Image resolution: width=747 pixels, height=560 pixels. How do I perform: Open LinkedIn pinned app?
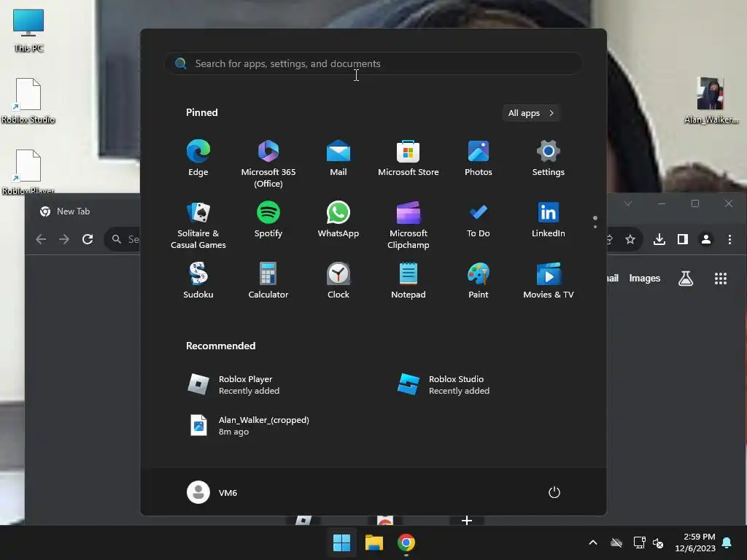(549, 220)
